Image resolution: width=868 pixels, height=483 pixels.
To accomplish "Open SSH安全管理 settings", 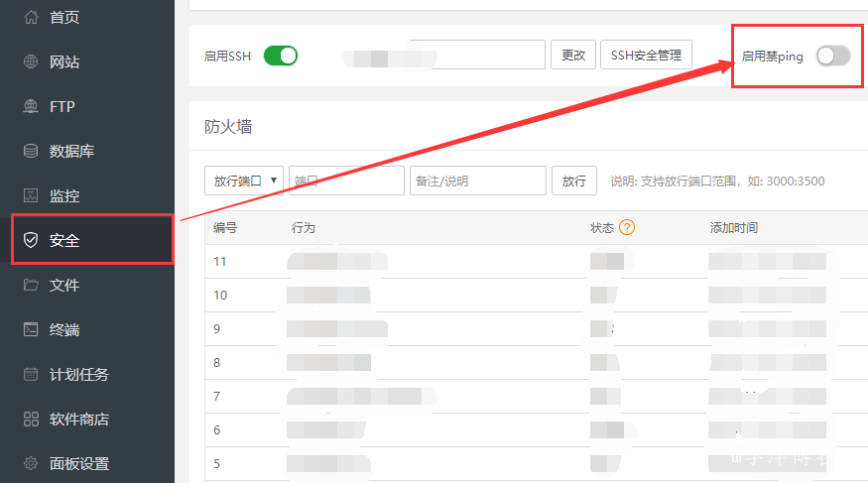I will point(646,56).
